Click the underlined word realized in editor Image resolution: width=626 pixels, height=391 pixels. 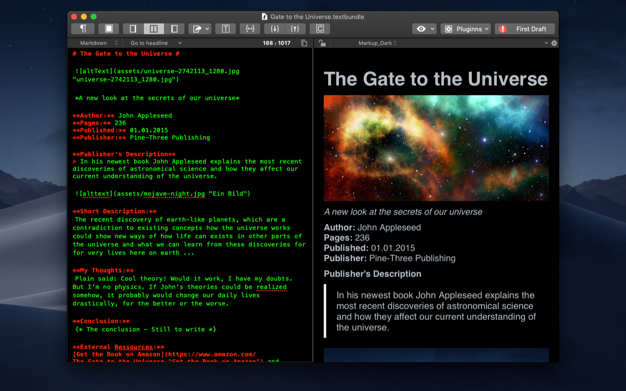point(271,287)
